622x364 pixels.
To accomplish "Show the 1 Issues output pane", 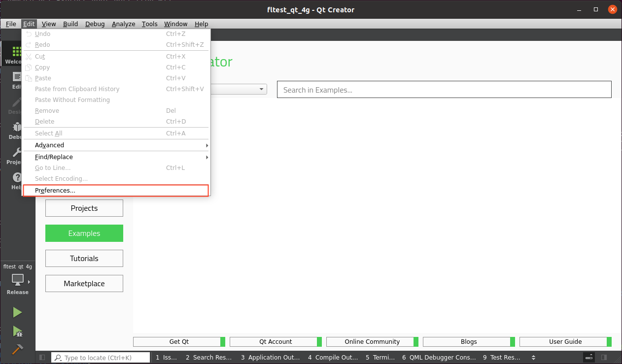I will [x=166, y=358].
